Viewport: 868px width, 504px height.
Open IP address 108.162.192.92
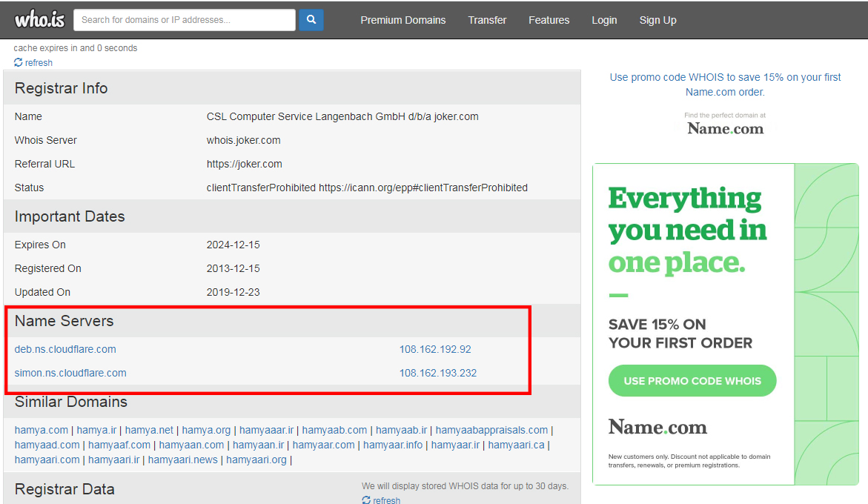(x=435, y=349)
